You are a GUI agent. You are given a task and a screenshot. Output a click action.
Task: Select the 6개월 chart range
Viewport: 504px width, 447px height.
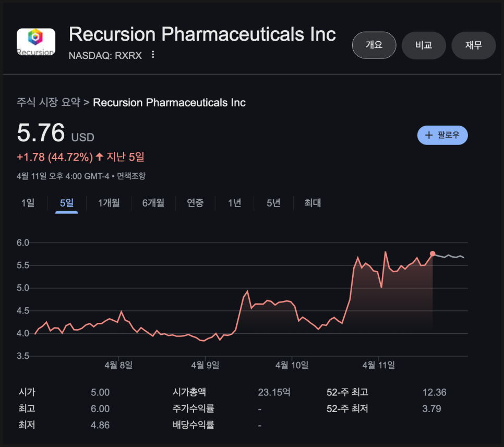click(x=153, y=203)
